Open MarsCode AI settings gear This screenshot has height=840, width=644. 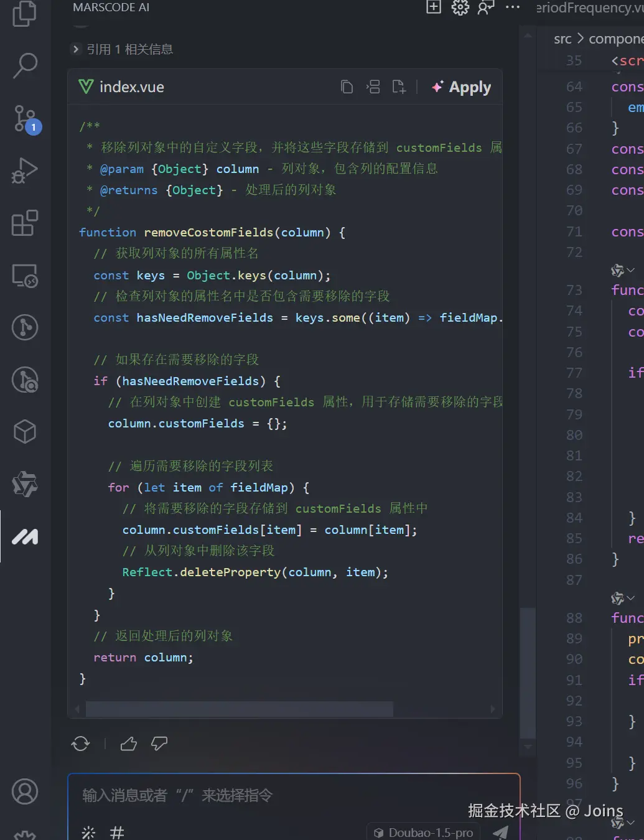[x=460, y=7]
